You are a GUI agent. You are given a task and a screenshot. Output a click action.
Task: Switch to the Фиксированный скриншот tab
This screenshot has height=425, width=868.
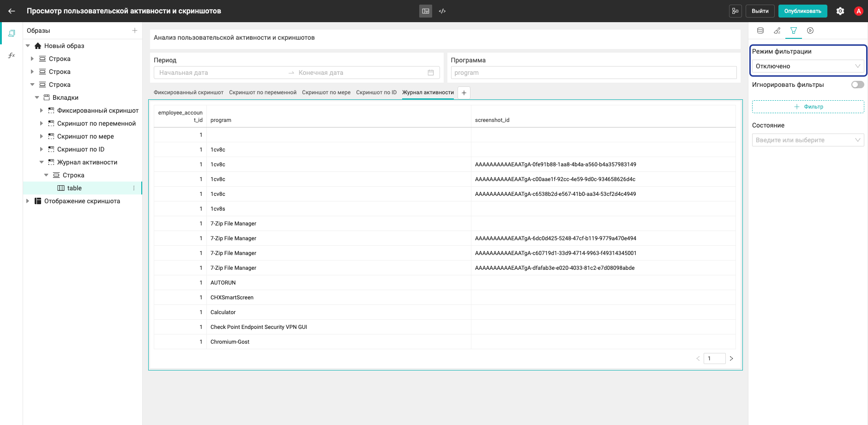[x=188, y=92]
